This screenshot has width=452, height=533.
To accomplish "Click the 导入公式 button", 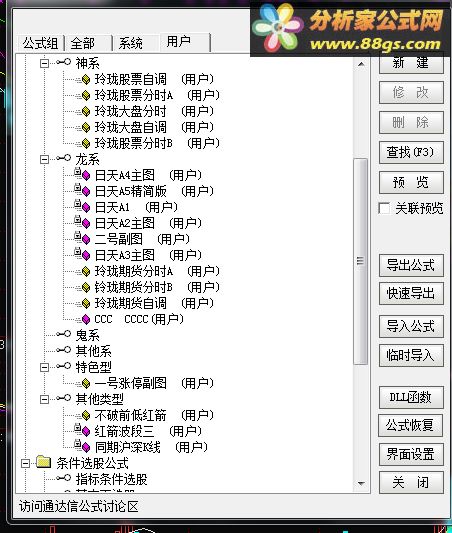I will click(411, 326).
